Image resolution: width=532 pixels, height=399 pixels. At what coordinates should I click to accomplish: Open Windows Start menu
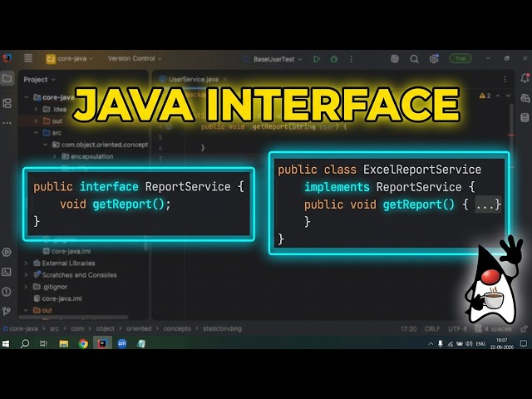click(x=6, y=343)
